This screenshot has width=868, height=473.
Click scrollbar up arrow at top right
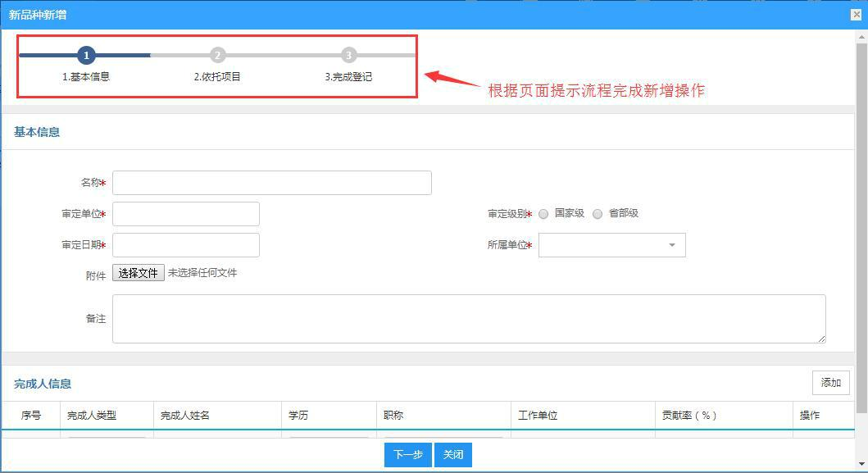[861, 37]
